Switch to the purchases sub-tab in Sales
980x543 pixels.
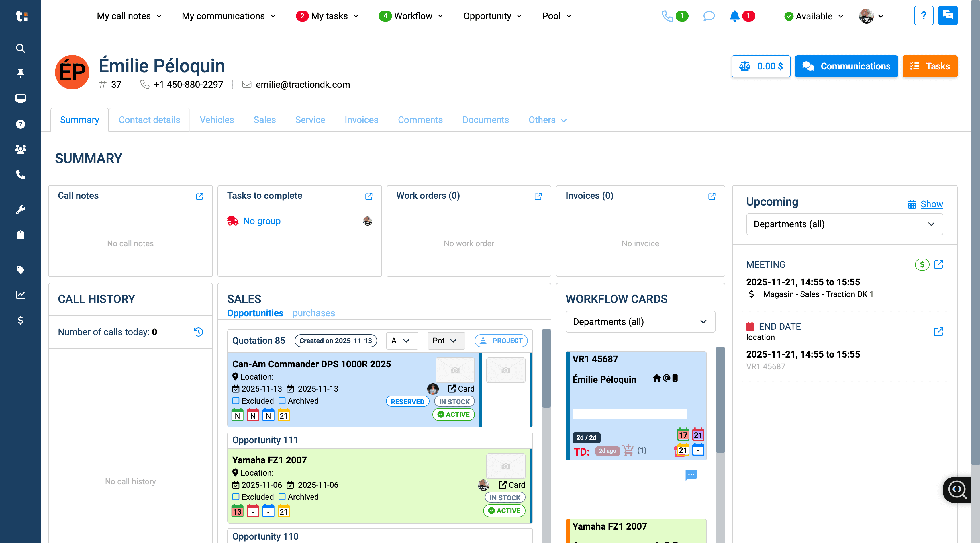313,313
